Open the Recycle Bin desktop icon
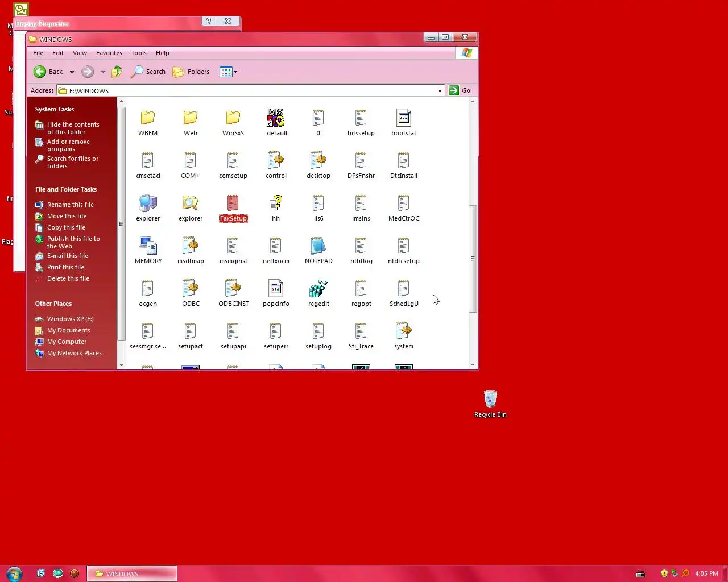 [490, 399]
